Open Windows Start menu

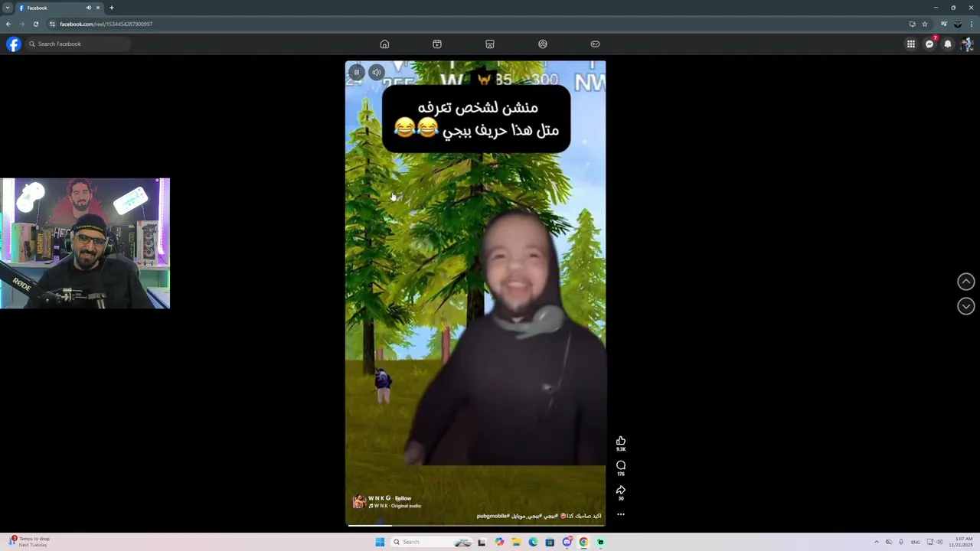[380, 542]
